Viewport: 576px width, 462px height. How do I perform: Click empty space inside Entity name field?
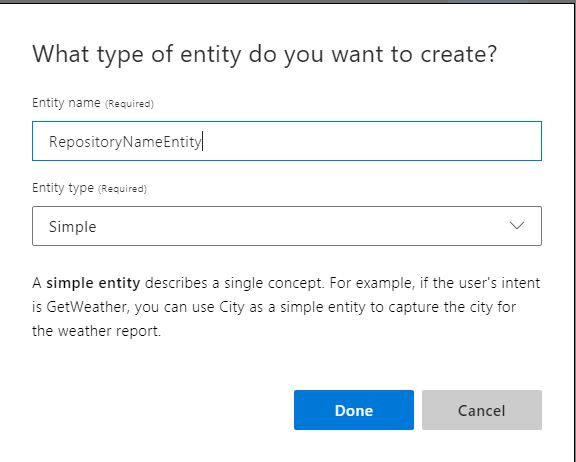click(371, 141)
